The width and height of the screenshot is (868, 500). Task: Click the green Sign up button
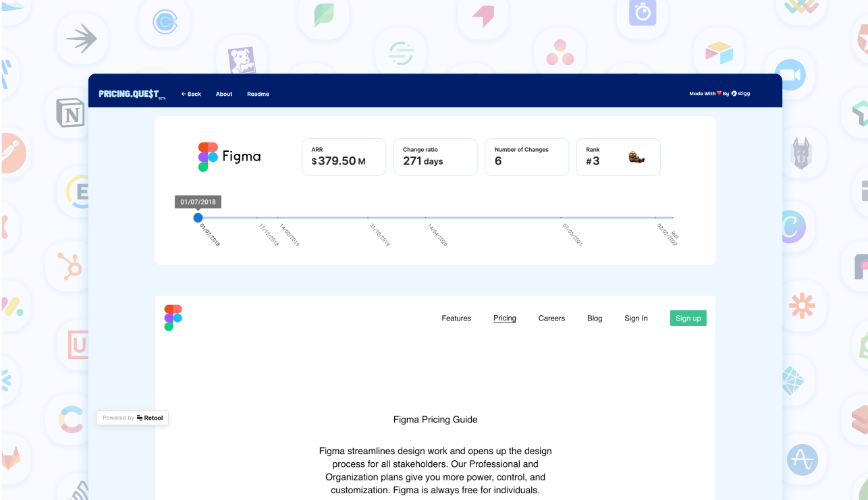pos(688,318)
